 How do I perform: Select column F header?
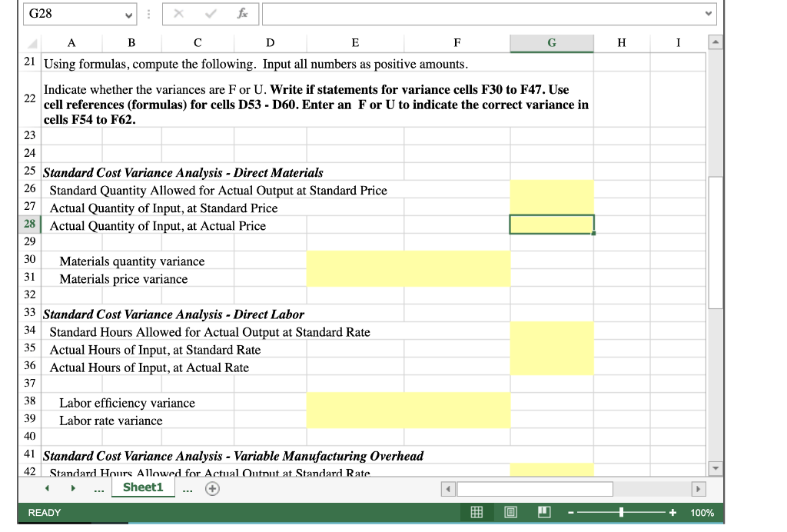pyautogui.click(x=457, y=43)
